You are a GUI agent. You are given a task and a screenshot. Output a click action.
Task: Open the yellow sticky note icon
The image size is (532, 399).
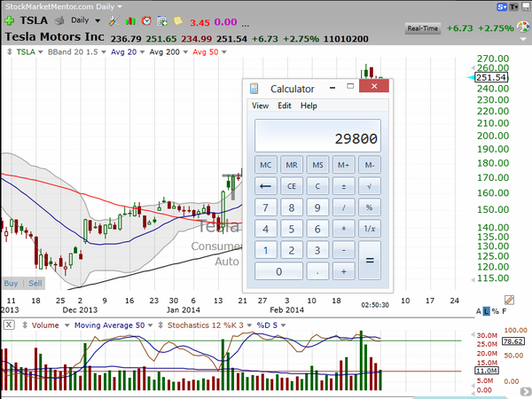(178, 21)
